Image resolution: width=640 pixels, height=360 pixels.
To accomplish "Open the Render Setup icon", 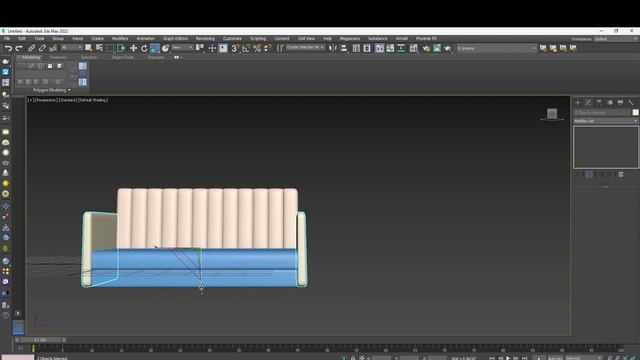I will click(x=426, y=48).
